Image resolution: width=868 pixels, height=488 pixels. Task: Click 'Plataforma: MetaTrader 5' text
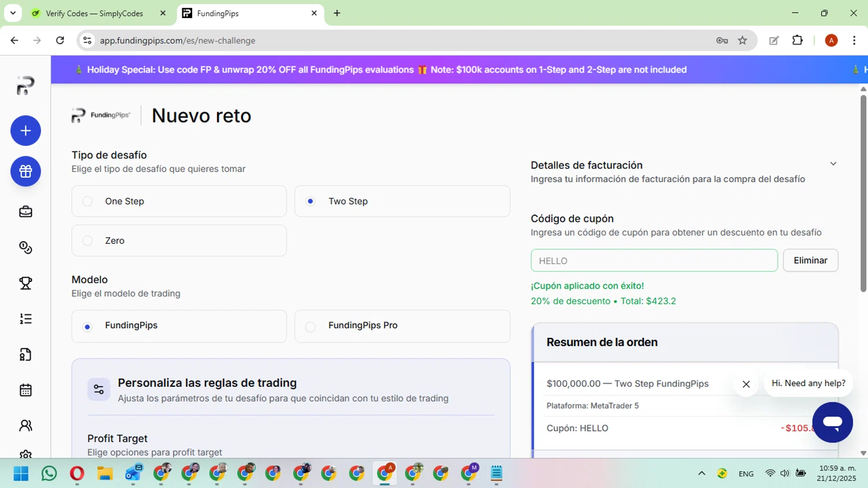[x=593, y=406]
